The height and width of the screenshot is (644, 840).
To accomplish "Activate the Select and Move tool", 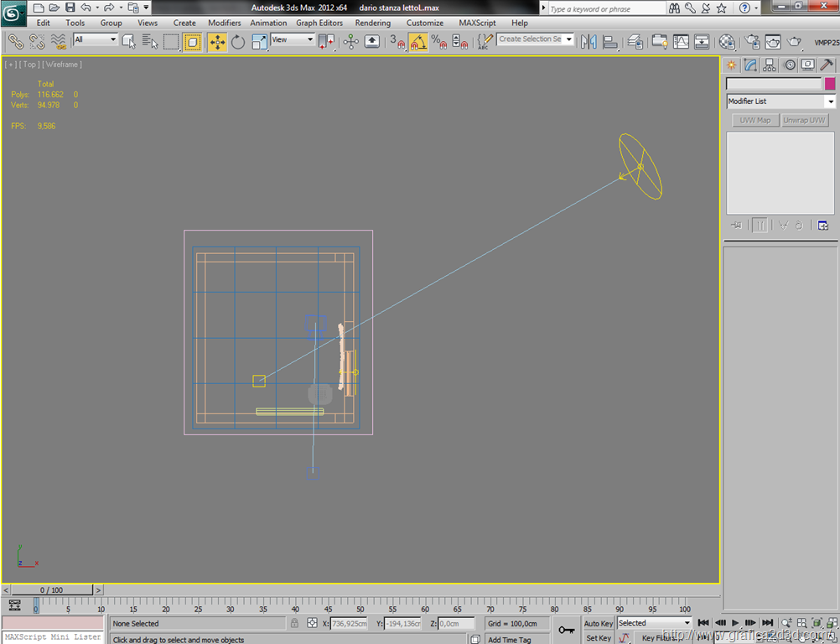I will 217,42.
